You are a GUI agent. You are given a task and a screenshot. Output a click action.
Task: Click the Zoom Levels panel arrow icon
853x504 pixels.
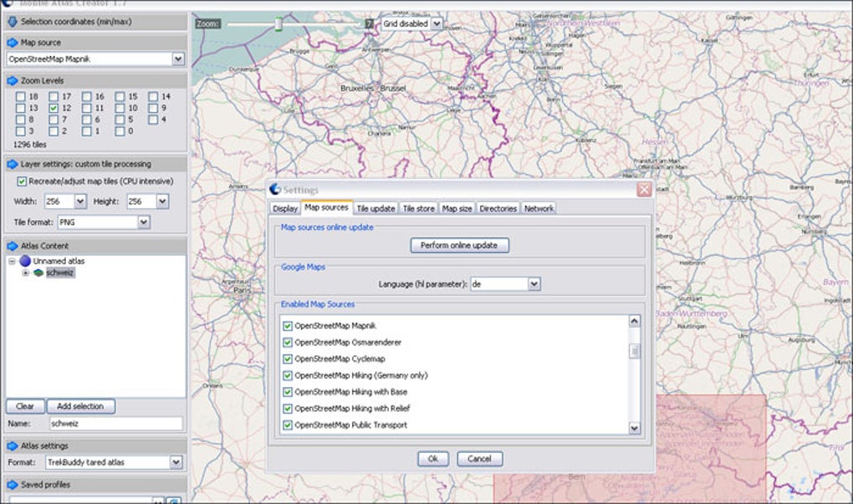13,80
